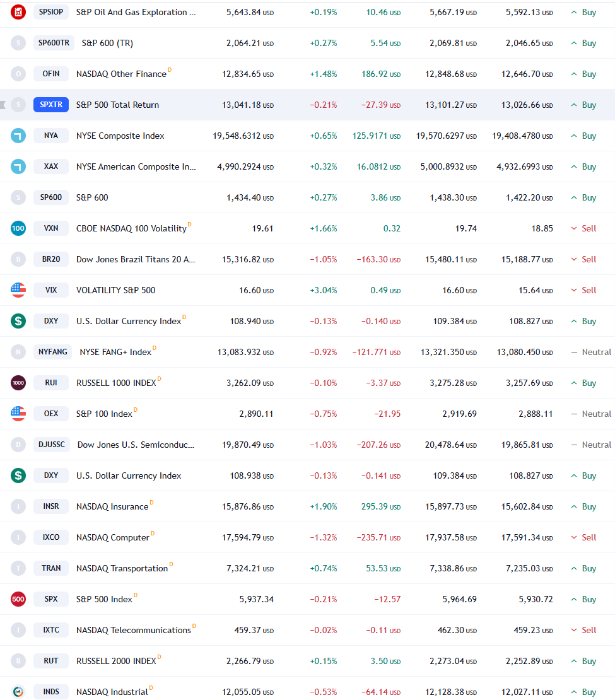Click the green dollar icon beside DXY 108.940
This screenshot has height=700, width=615.
[x=18, y=321]
